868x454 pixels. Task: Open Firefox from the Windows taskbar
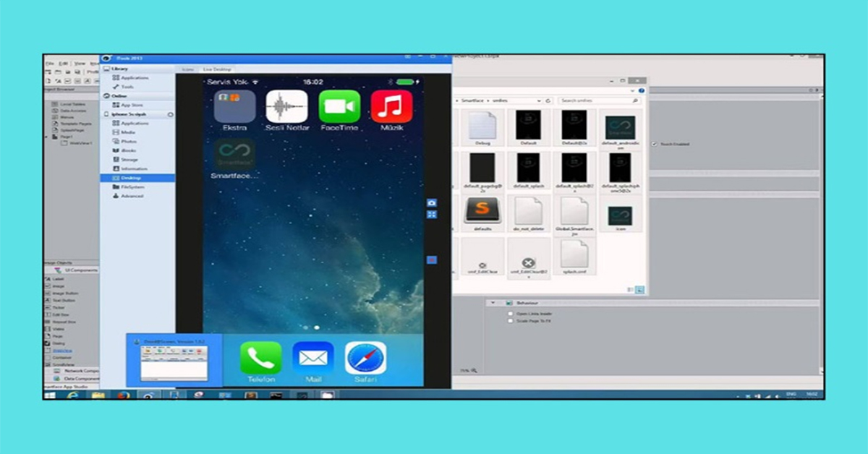point(123,395)
